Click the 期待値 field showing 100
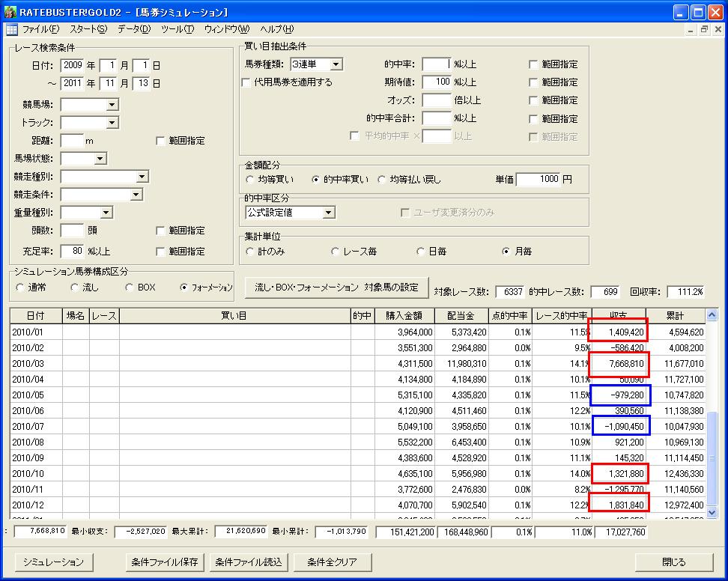 [x=437, y=82]
